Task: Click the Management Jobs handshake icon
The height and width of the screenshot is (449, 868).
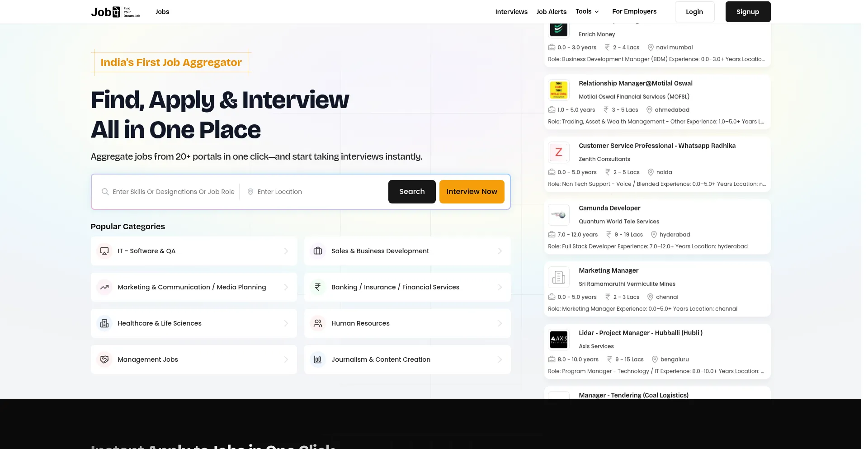Action: [104, 359]
